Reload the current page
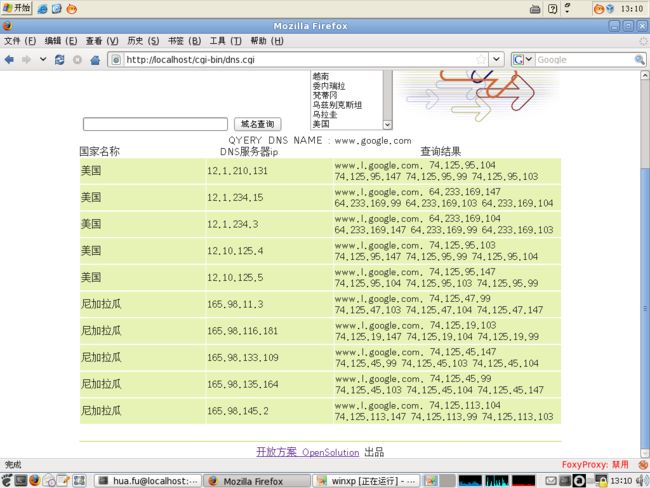 point(60,60)
